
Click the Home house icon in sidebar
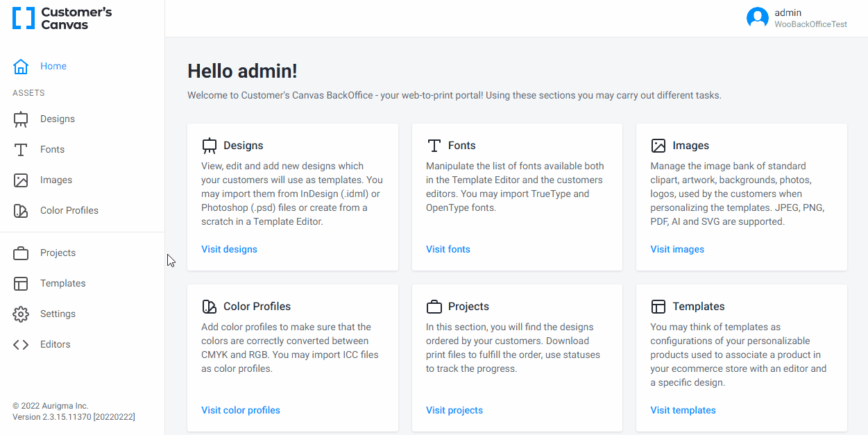pos(21,67)
